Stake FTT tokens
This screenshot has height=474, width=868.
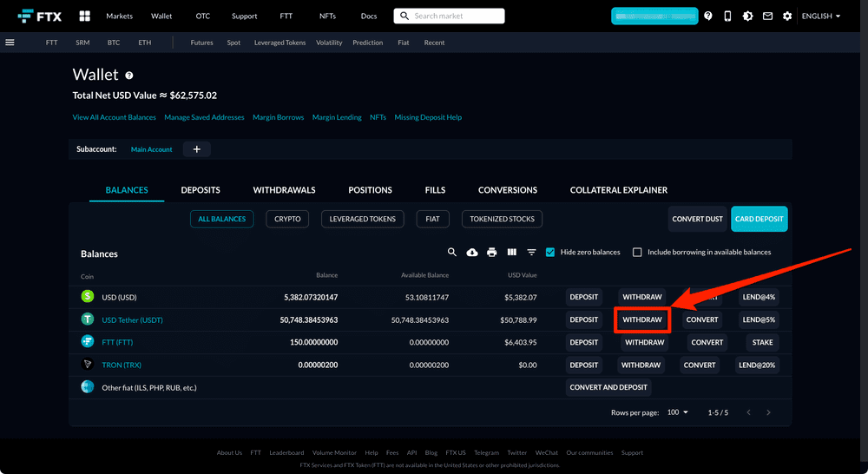tap(762, 342)
